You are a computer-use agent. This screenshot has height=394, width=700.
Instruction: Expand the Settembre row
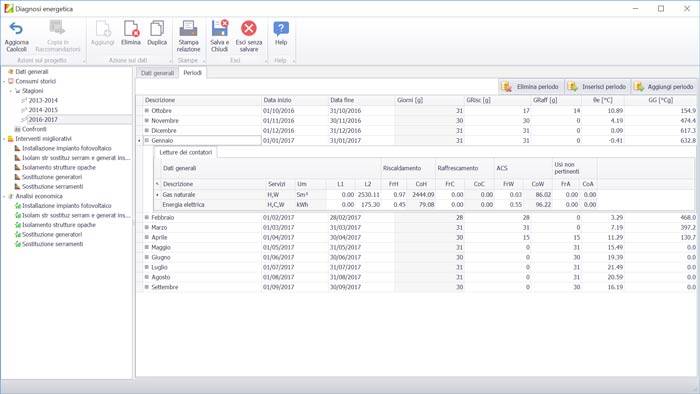click(x=146, y=287)
